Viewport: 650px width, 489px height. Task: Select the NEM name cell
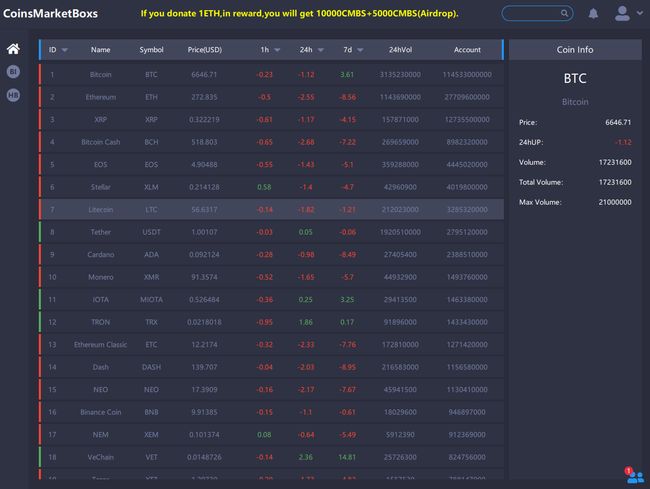100,434
